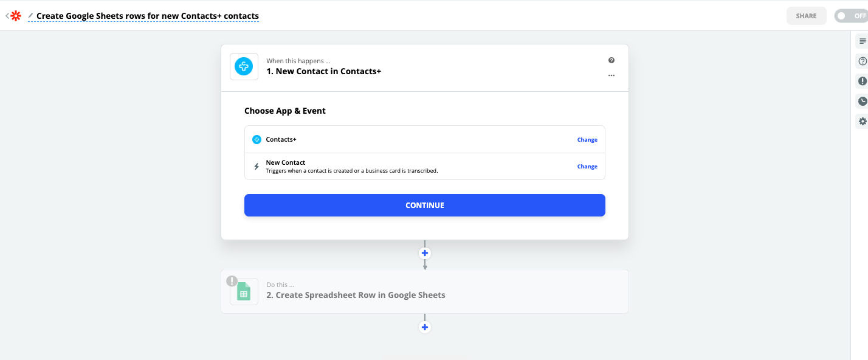Change the Contacts+ app selection
Screen dimensions: 868x360
(587, 140)
